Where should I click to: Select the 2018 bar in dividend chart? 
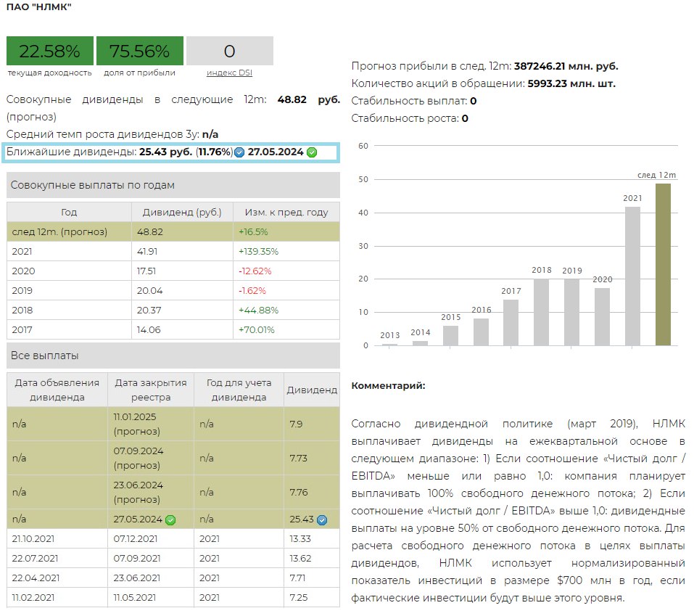(541, 312)
